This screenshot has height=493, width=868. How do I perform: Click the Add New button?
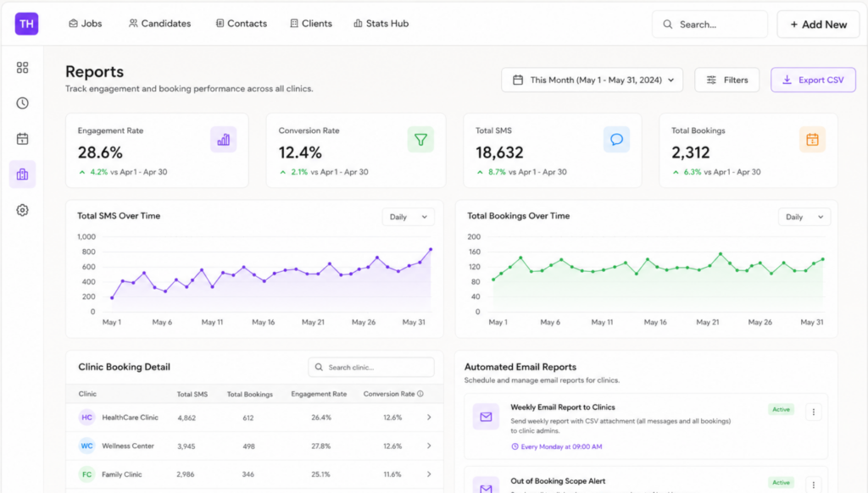(818, 25)
